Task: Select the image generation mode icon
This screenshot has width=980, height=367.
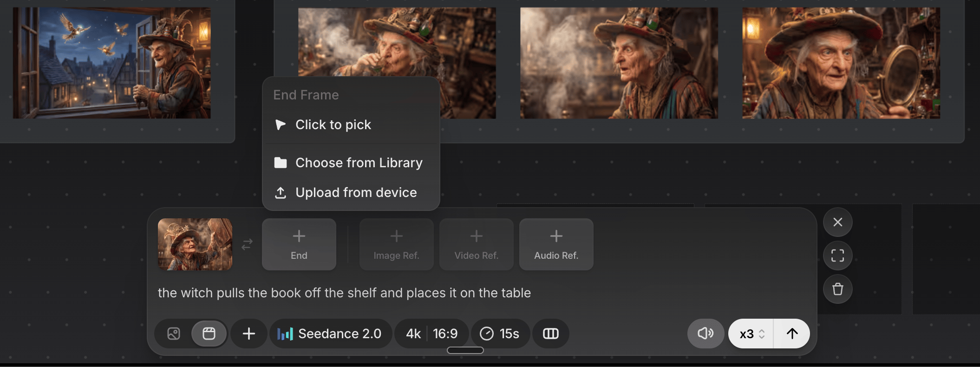Action: (174, 334)
